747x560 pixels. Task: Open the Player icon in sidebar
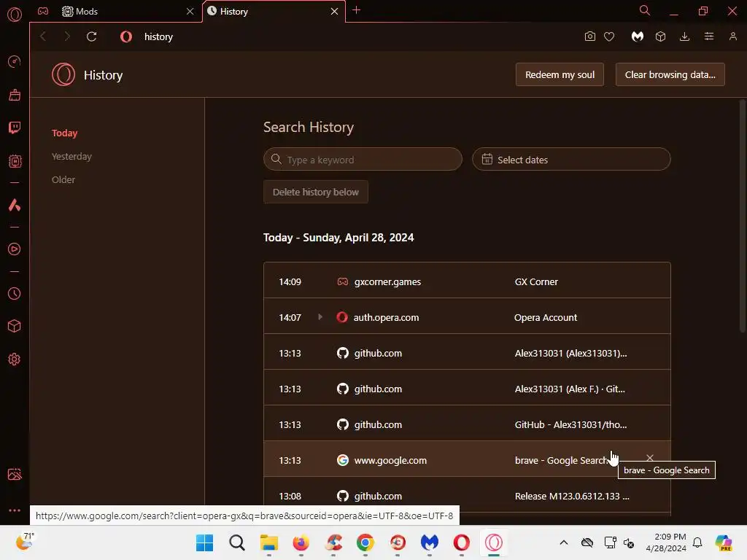pos(15,249)
